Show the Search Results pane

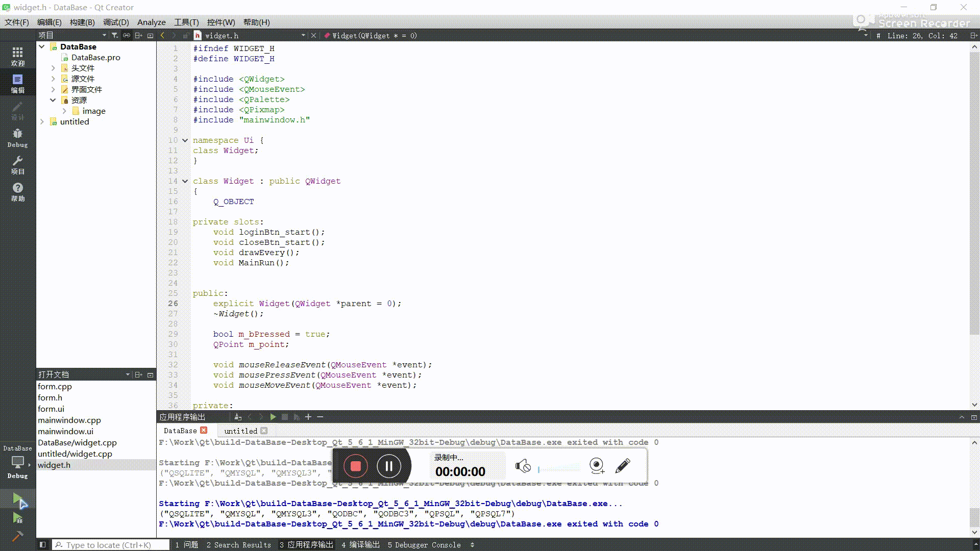coord(239,545)
